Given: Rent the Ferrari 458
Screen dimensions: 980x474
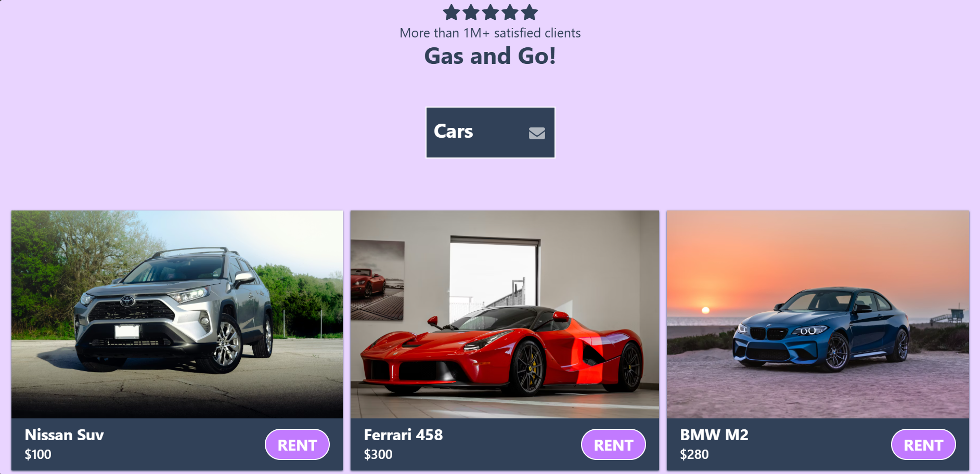Looking at the screenshot, I should [x=613, y=444].
